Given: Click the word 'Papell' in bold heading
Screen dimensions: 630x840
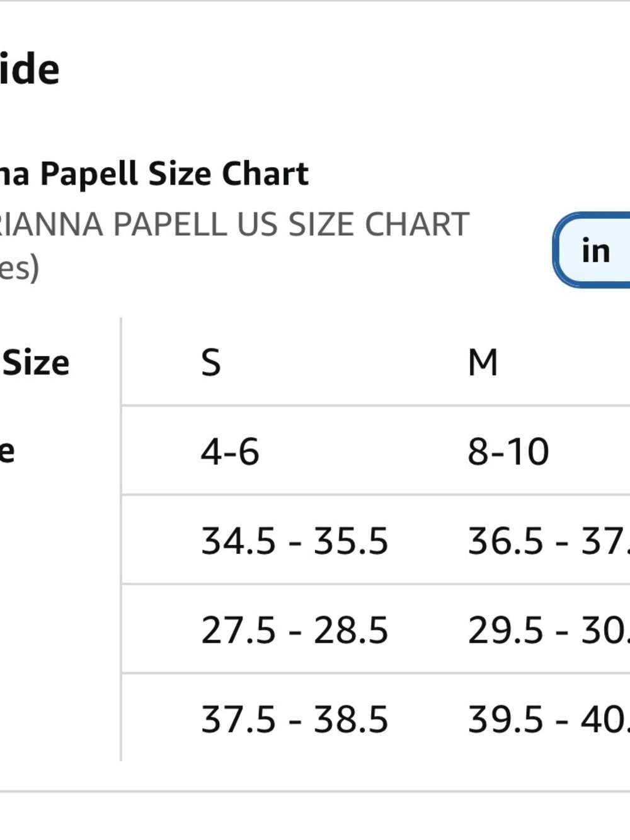Looking at the screenshot, I should click(89, 175).
